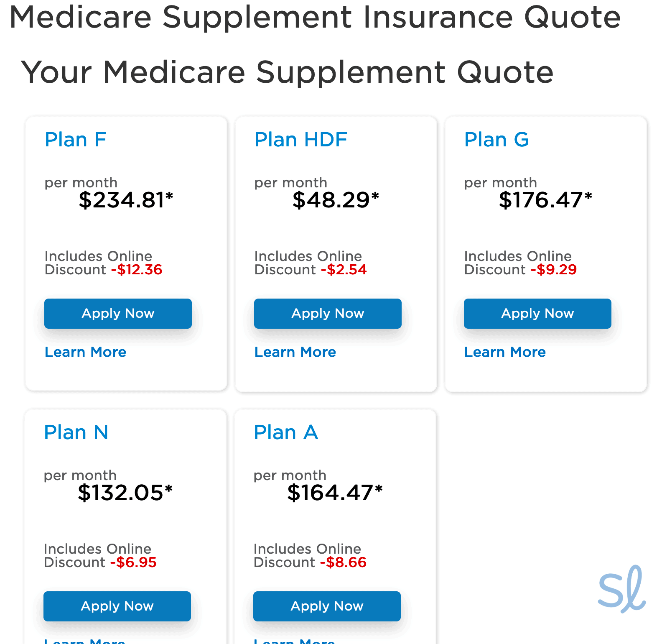This screenshot has width=662, height=644.
Task: Select the Plan N heading
Action: click(76, 432)
